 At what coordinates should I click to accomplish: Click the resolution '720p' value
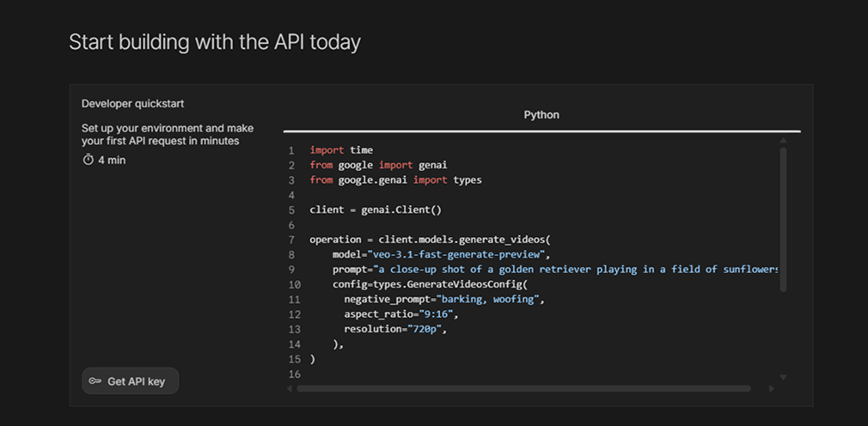(x=424, y=329)
